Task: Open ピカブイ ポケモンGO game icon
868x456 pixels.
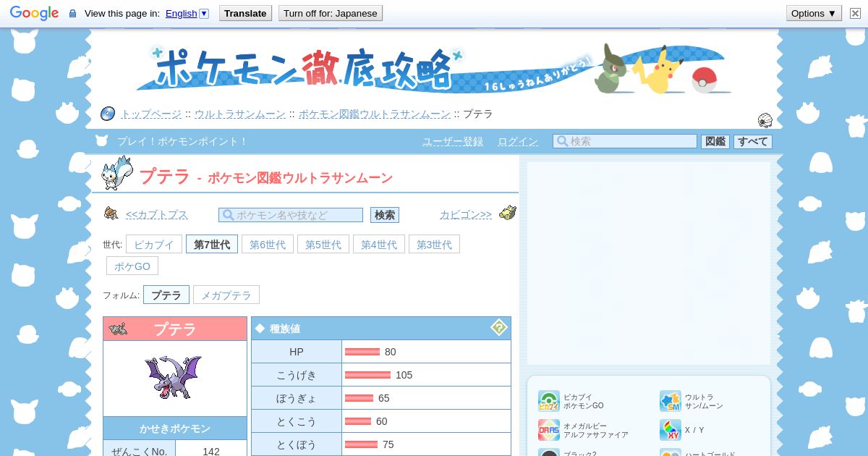Action: (549, 401)
